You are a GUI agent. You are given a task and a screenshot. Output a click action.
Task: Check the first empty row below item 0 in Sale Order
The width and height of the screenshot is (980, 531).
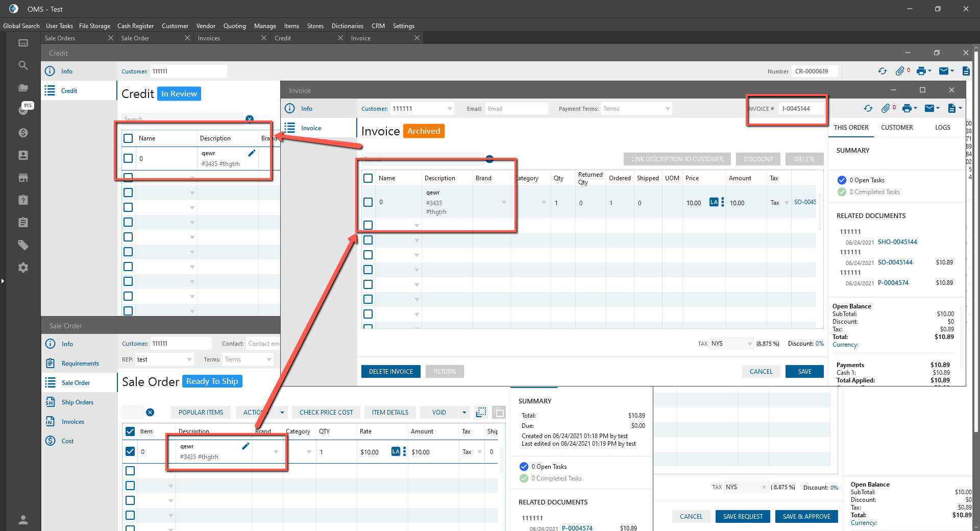coord(130,471)
